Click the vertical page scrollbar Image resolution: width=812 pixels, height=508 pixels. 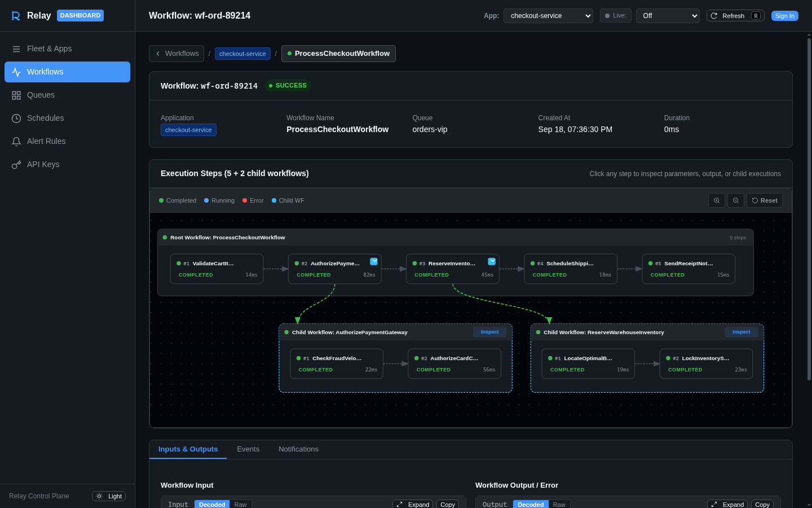click(809, 209)
